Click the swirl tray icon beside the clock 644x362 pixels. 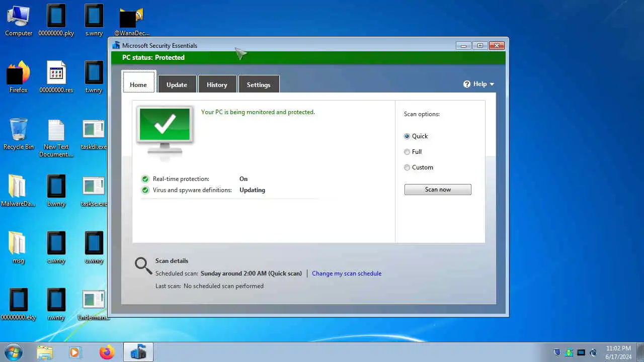click(x=593, y=352)
